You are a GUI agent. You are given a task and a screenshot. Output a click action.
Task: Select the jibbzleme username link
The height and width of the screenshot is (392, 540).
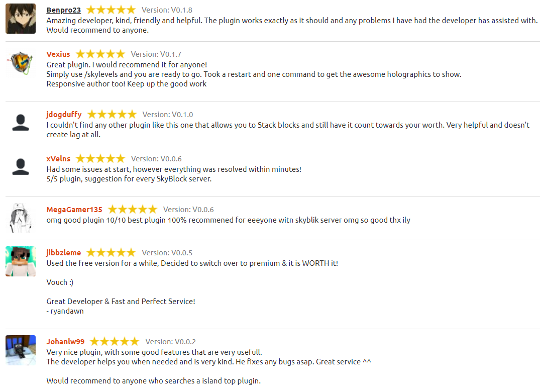click(63, 253)
